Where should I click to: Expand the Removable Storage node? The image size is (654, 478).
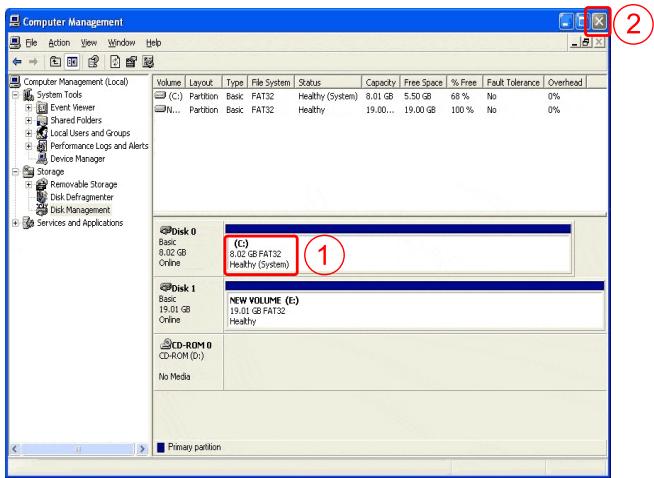29,184
